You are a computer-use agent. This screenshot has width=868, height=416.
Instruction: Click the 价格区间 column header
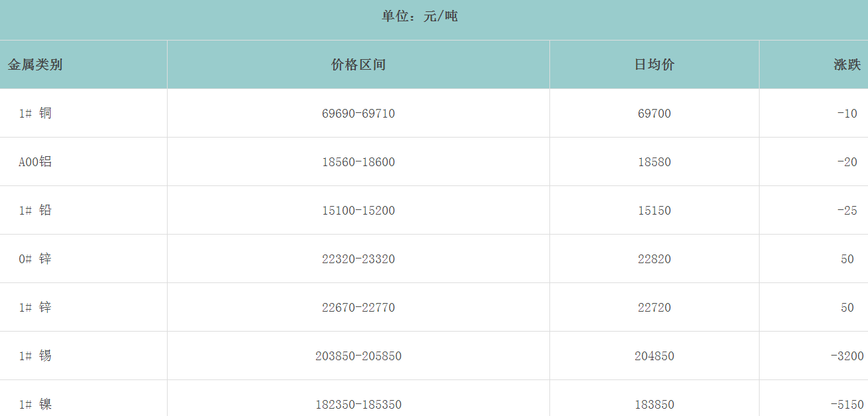358,64
